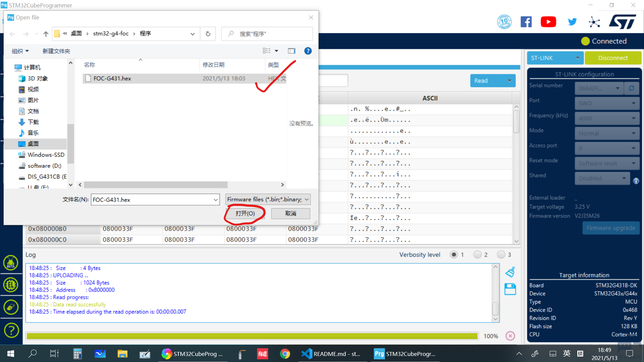
Task: Switch to VS Code README.md taskbar window
Action: click(331, 354)
